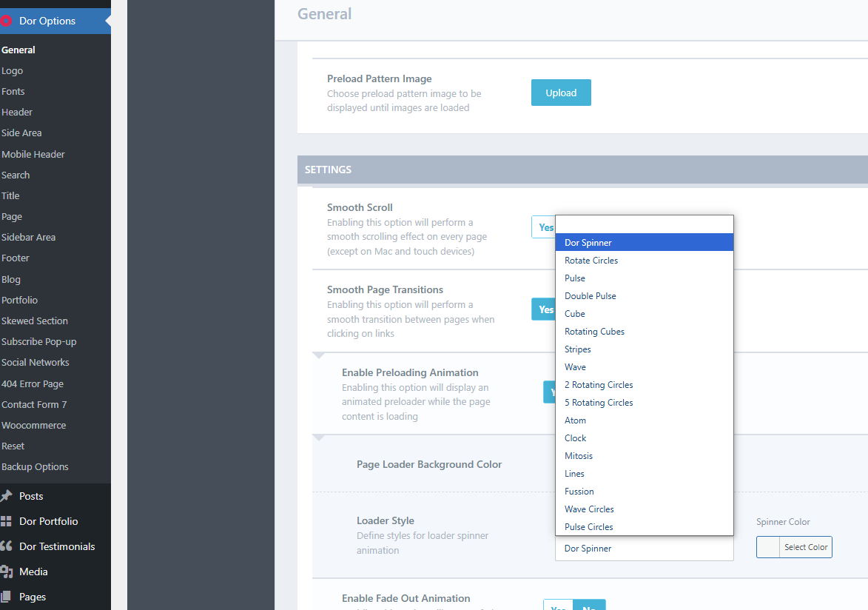Click the Spinner Color swatch box

tap(768, 547)
